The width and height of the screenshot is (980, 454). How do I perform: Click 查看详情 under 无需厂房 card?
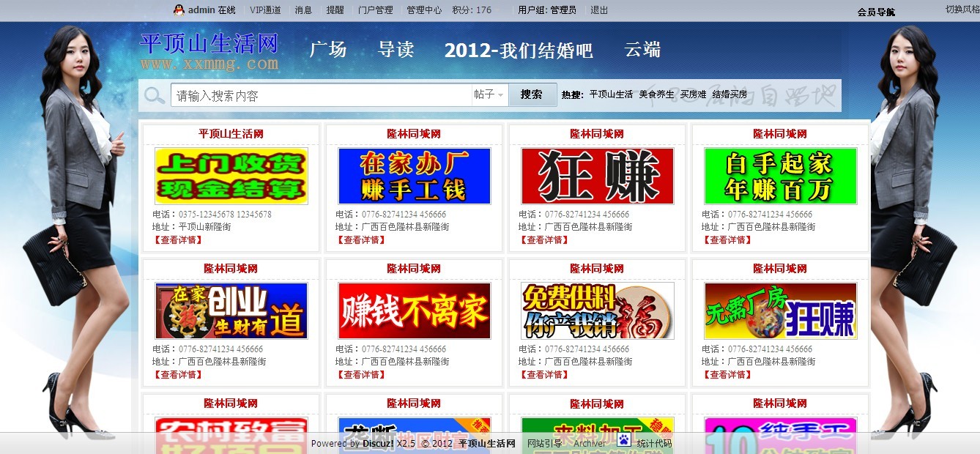click(x=727, y=375)
